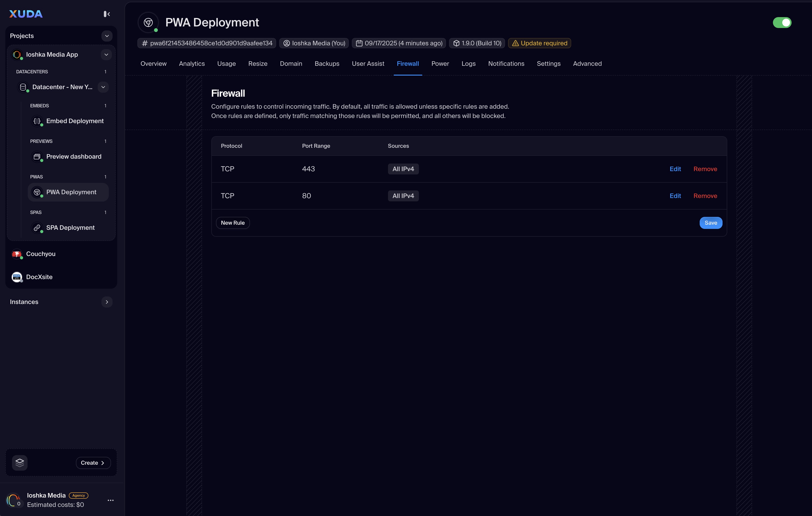Image resolution: width=812 pixels, height=516 pixels.
Task: Open the three-dot account menu
Action: [x=111, y=500]
